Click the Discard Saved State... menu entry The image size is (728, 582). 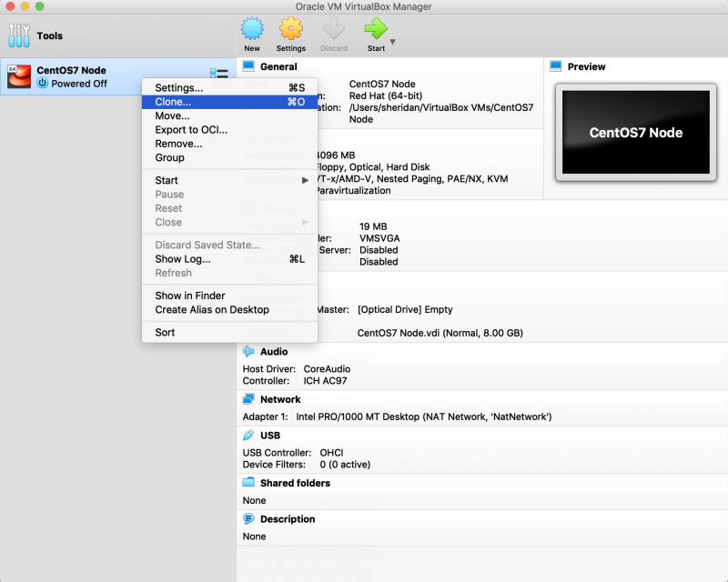click(230, 245)
